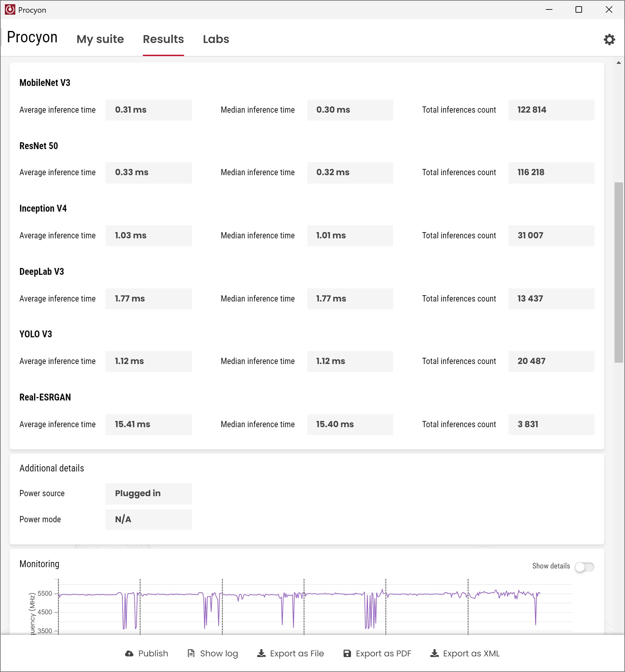
Task: Click the 15.40 ms median value
Action: [350, 425]
